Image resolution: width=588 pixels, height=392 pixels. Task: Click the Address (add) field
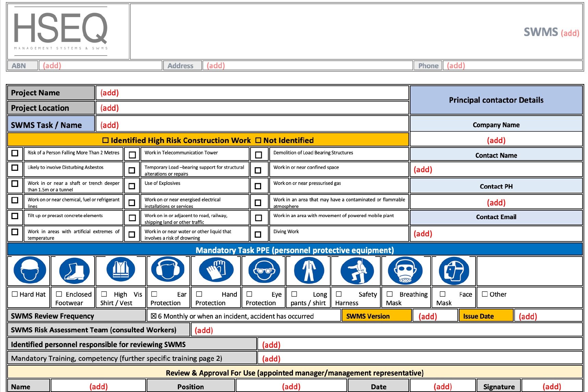pyautogui.click(x=308, y=66)
